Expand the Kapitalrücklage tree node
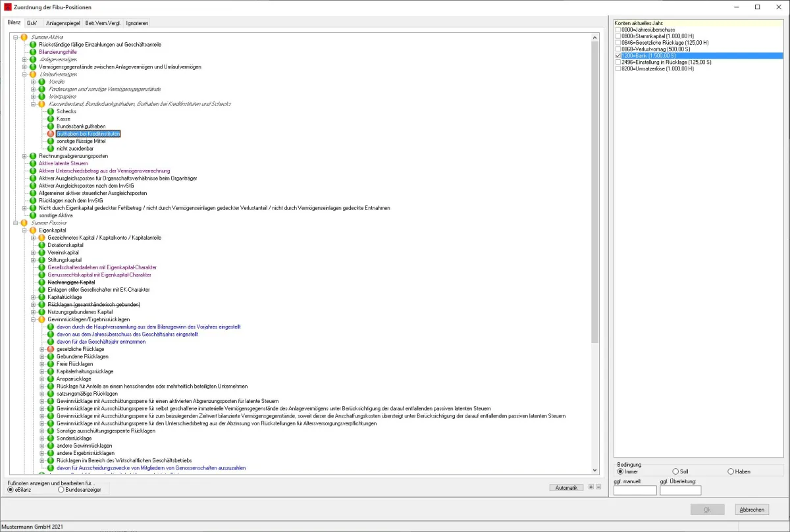790x532 pixels. (x=34, y=297)
